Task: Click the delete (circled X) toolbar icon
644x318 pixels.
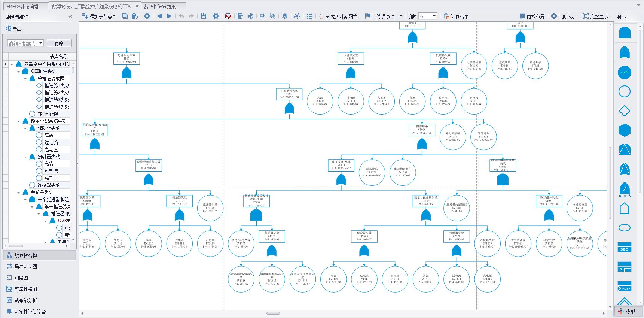Action: [147, 16]
